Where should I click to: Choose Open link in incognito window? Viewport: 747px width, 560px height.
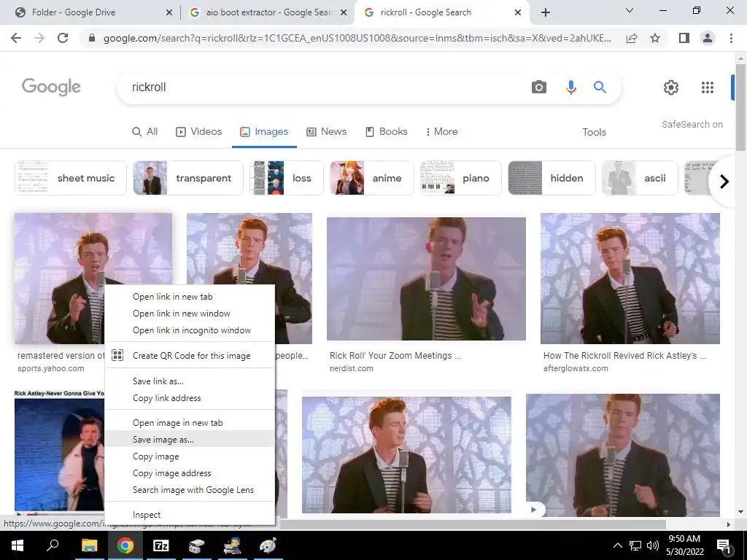click(190, 330)
